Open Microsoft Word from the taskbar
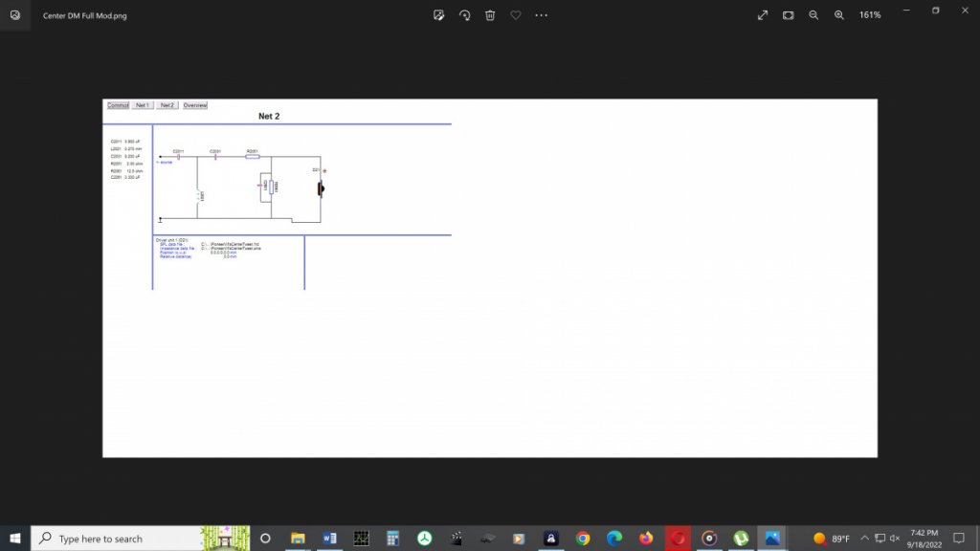Image resolution: width=980 pixels, height=551 pixels. pyautogui.click(x=329, y=538)
